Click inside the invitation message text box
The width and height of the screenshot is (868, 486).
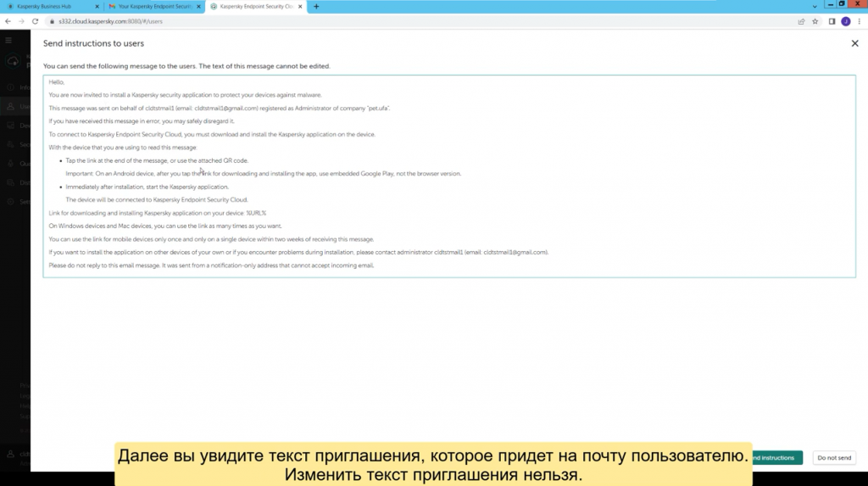449,176
